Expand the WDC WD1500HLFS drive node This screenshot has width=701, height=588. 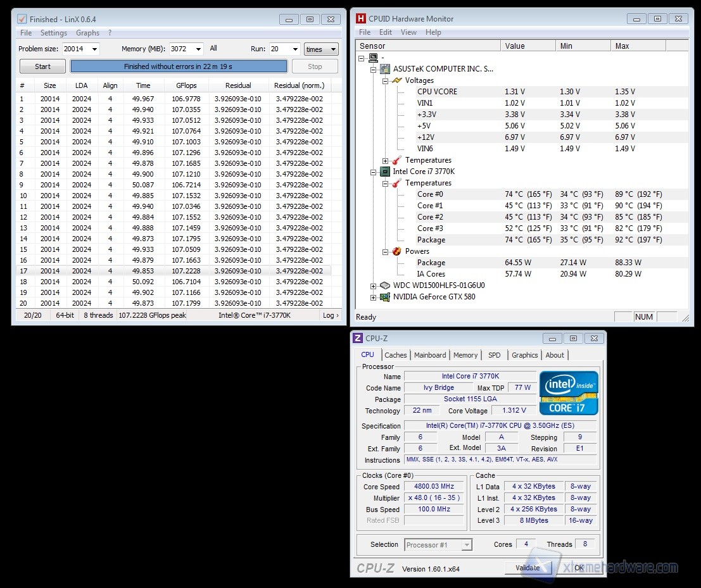coord(374,286)
